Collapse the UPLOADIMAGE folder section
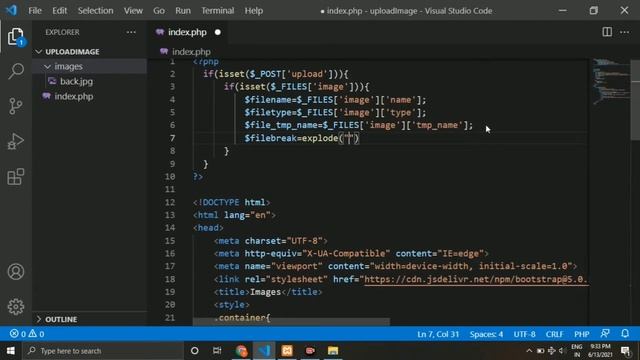The image size is (640, 360). (x=39, y=51)
